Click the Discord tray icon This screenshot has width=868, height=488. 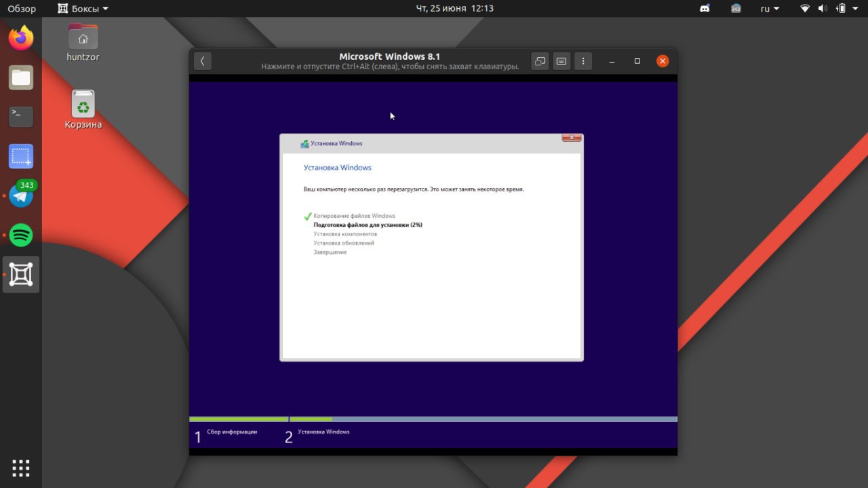[705, 9]
